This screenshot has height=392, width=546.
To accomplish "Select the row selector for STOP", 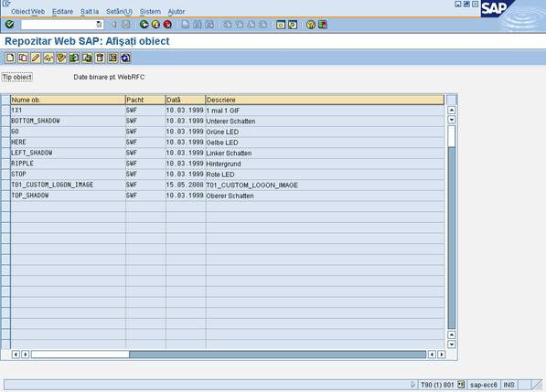I will [x=5, y=175].
